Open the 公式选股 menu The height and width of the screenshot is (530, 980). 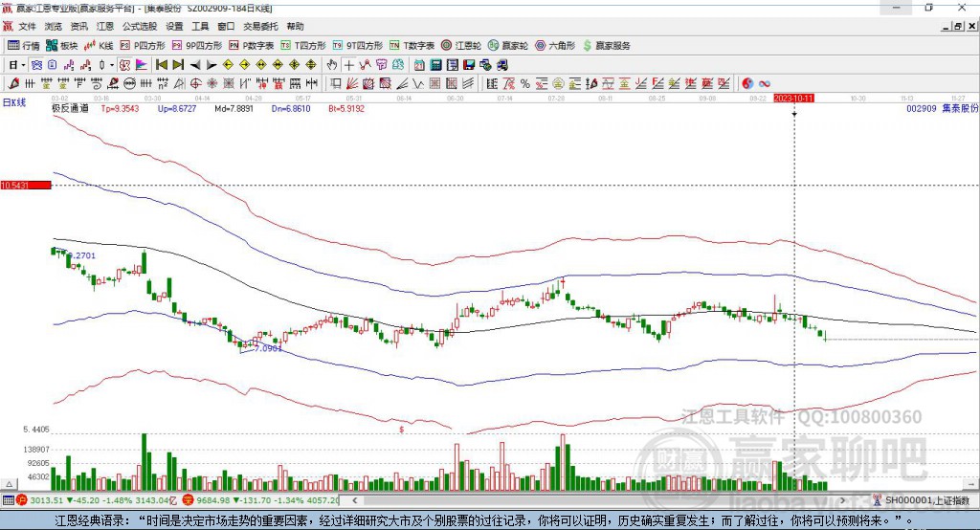point(140,26)
